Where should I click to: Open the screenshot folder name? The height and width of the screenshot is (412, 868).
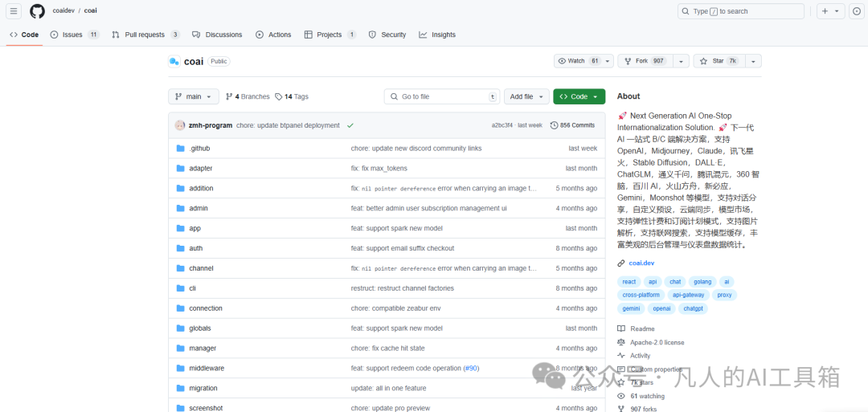[x=206, y=408]
